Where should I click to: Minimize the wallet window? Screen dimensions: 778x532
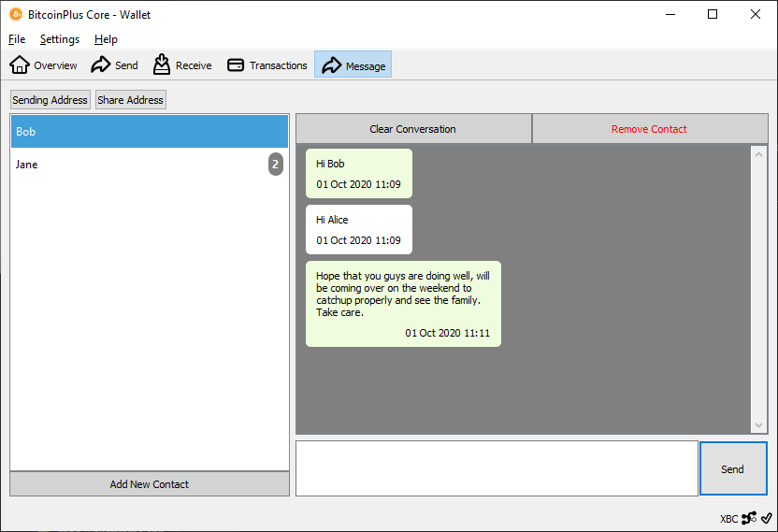click(670, 14)
